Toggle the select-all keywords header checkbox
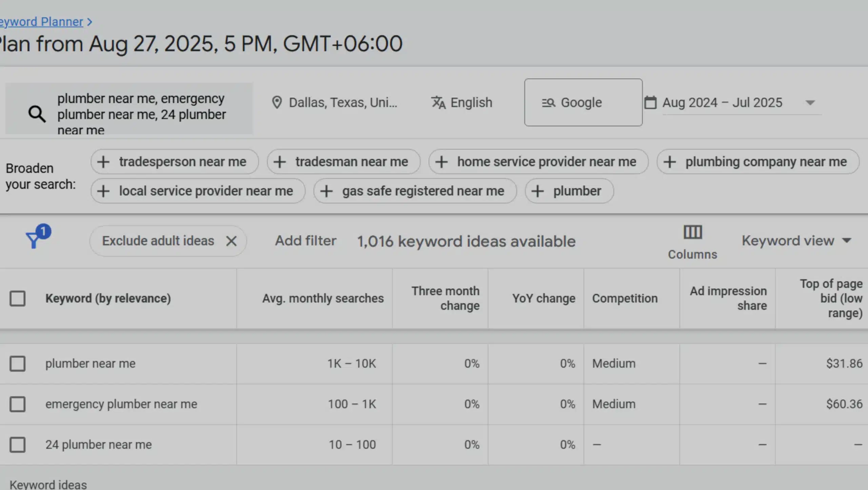The width and height of the screenshot is (868, 490). click(x=18, y=299)
